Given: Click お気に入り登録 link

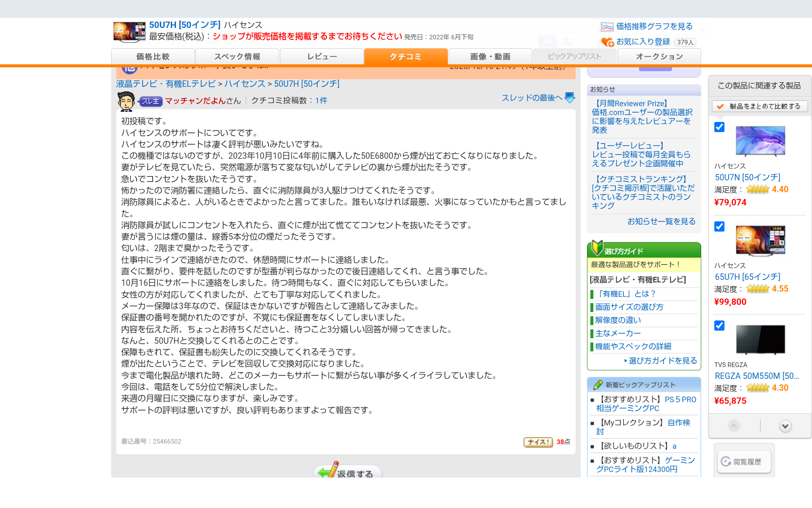Looking at the screenshot, I should click(643, 42).
